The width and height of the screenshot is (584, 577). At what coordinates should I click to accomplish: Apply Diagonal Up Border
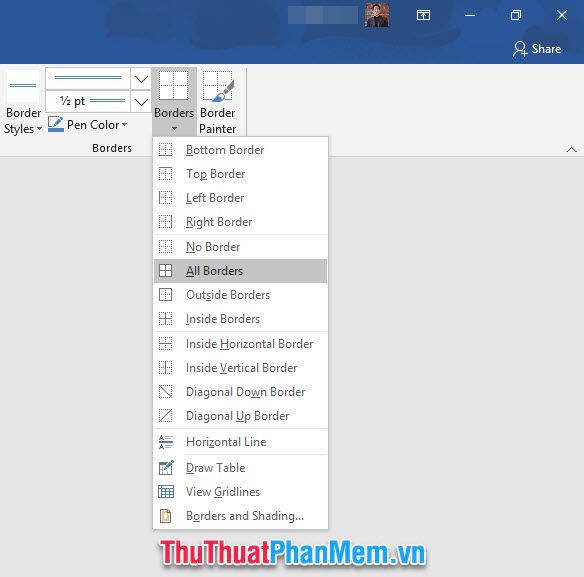[x=241, y=416]
